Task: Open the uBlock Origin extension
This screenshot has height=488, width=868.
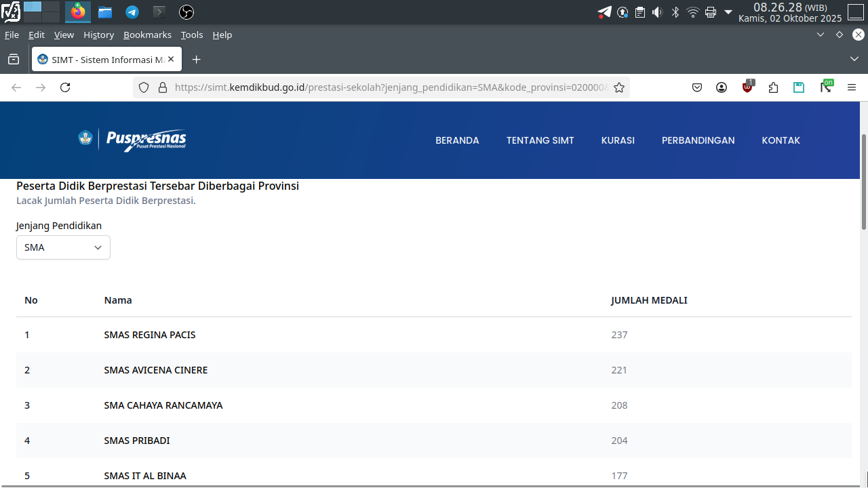Action: pyautogui.click(x=747, y=87)
